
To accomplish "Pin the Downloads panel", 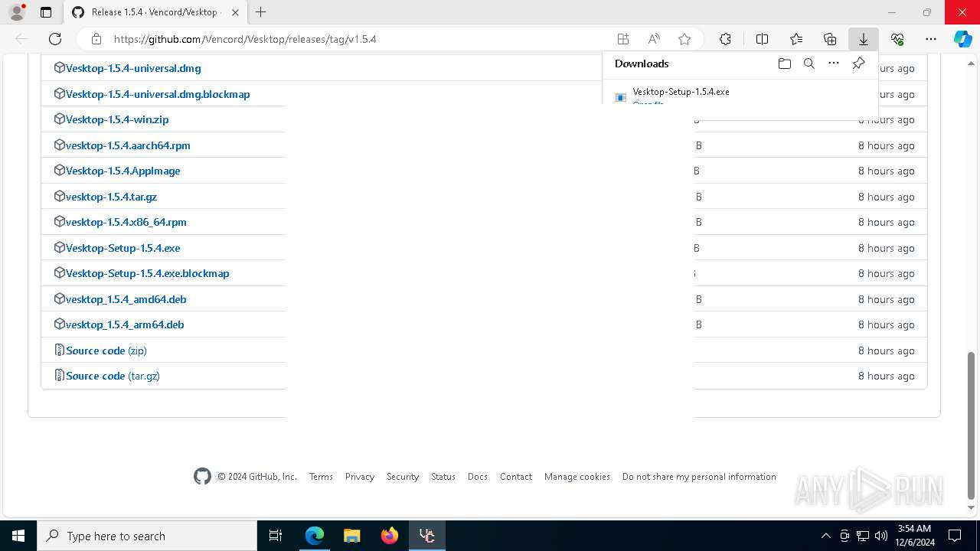I will 859,64.
